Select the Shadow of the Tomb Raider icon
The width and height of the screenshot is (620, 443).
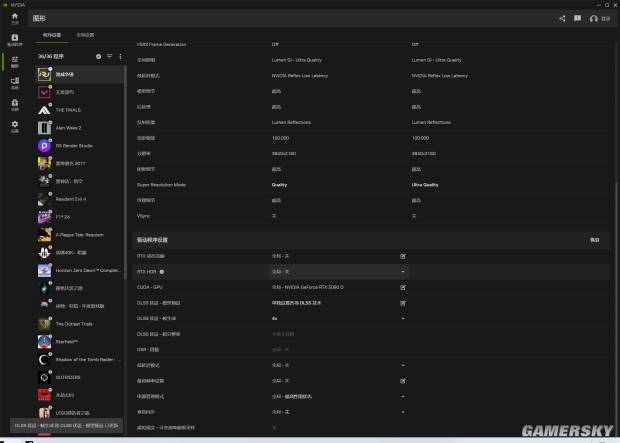point(44,360)
